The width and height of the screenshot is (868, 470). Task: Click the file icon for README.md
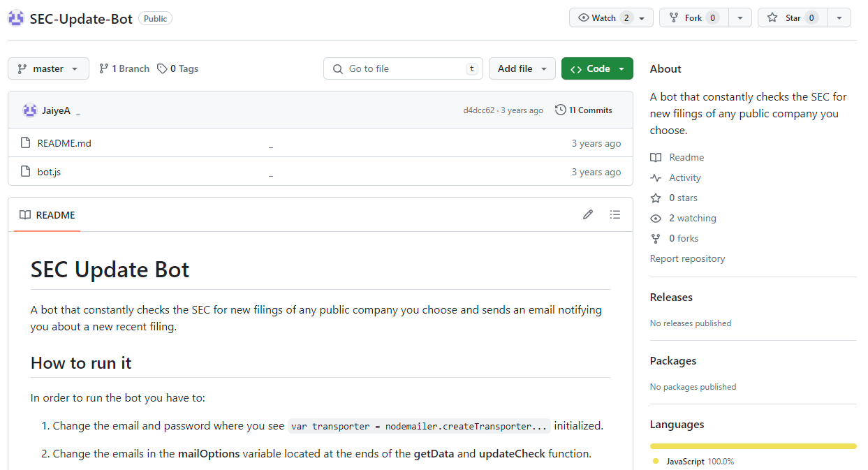pos(25,143)
